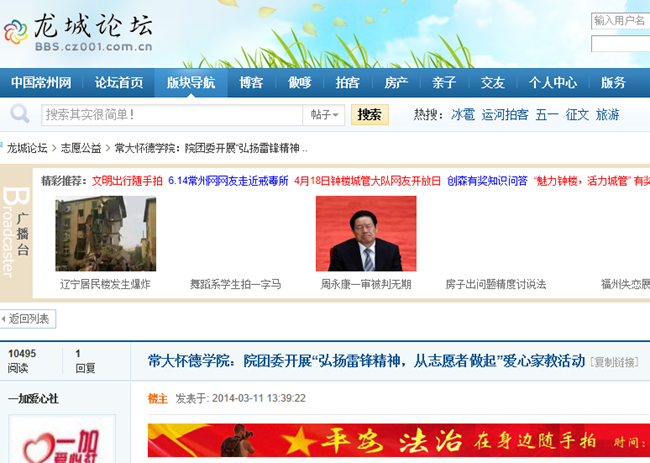This screenshot has width=650, height=463.
Task: Open the 拍客 nav item
Action: (x=347, y=82)
